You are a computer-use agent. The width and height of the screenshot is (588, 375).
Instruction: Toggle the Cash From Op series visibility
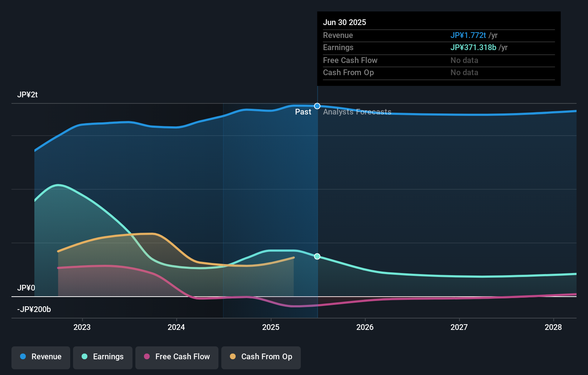click(x=261, y=357)
